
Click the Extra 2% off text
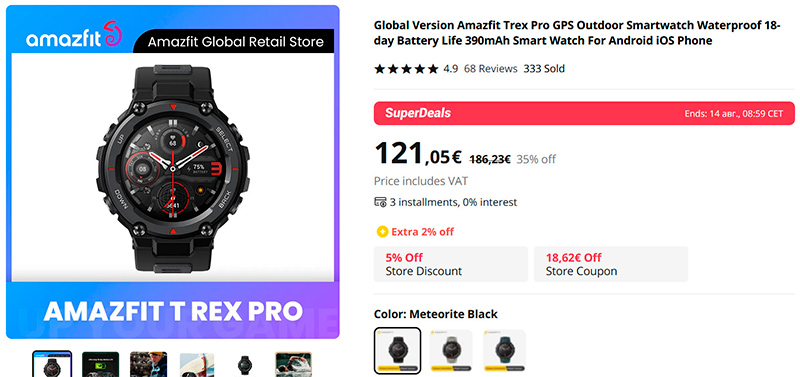(422, 232)
